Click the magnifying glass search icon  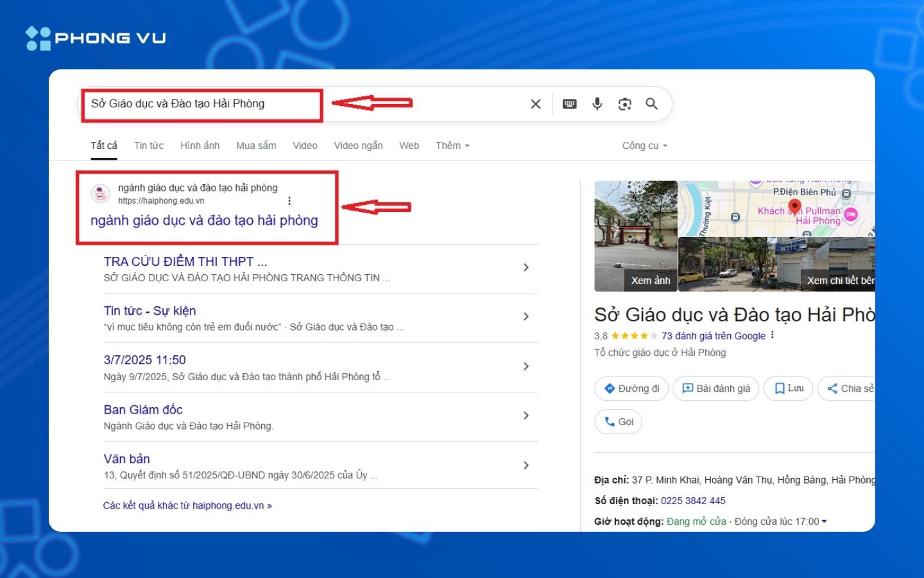click(x=652, y=103)
